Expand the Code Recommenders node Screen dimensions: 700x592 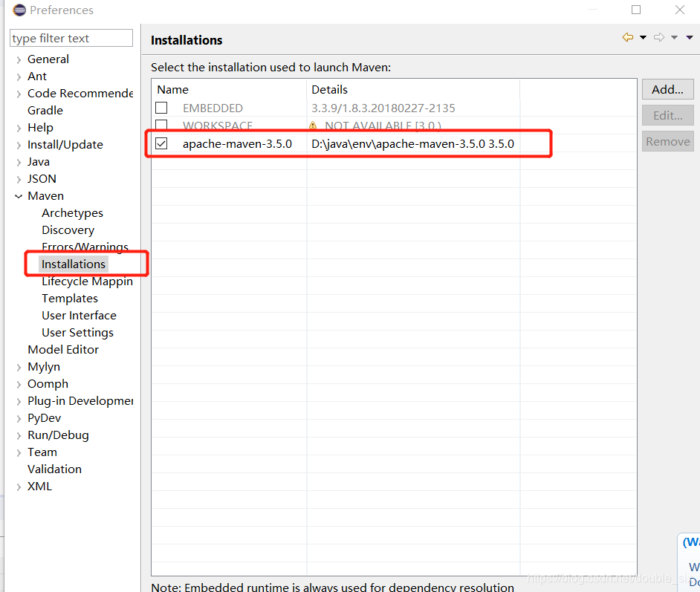[19, 94]
